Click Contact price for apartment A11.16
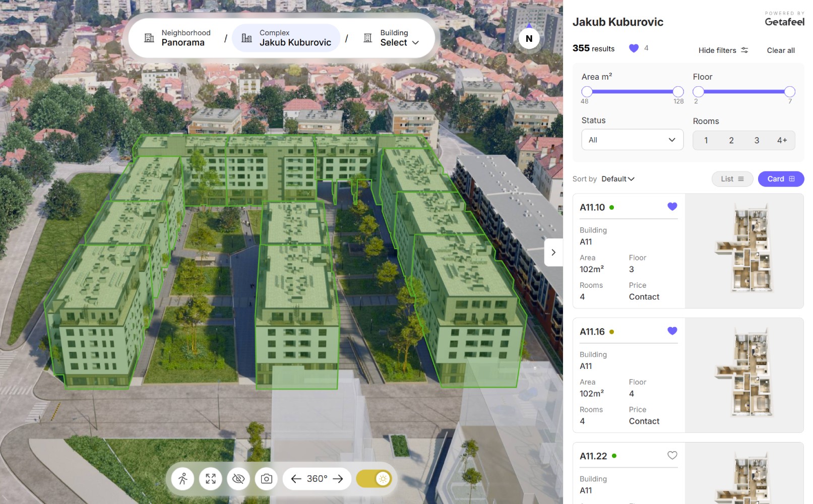 pos(644,421)
